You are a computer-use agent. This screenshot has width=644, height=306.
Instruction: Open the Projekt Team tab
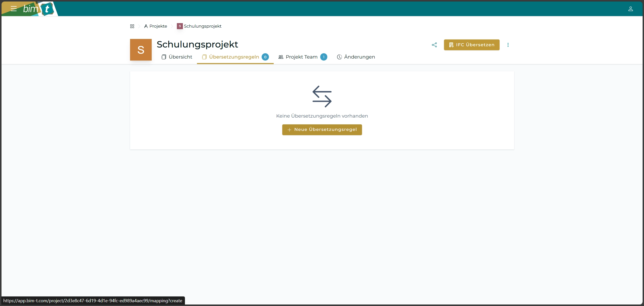pyautogui.click(x=301, y=57)
